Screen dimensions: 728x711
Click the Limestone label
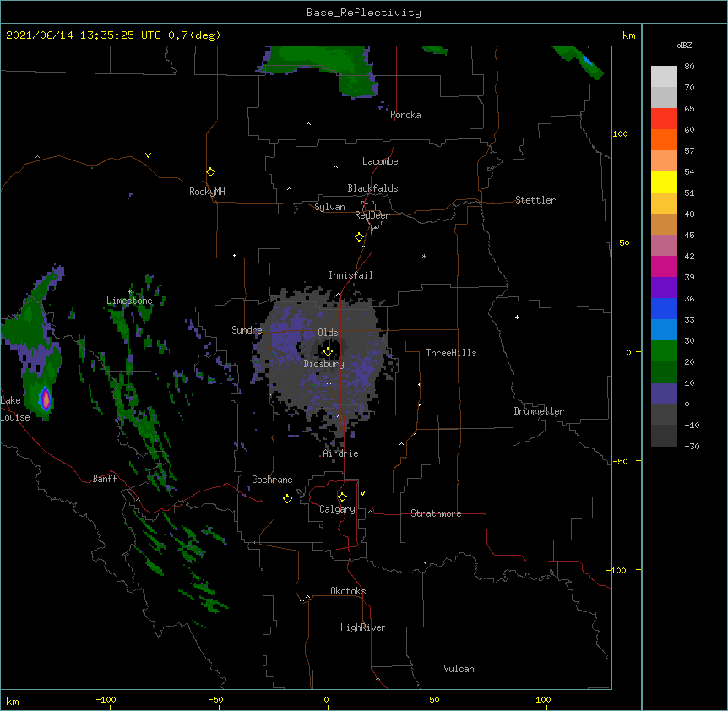(129, 301)
